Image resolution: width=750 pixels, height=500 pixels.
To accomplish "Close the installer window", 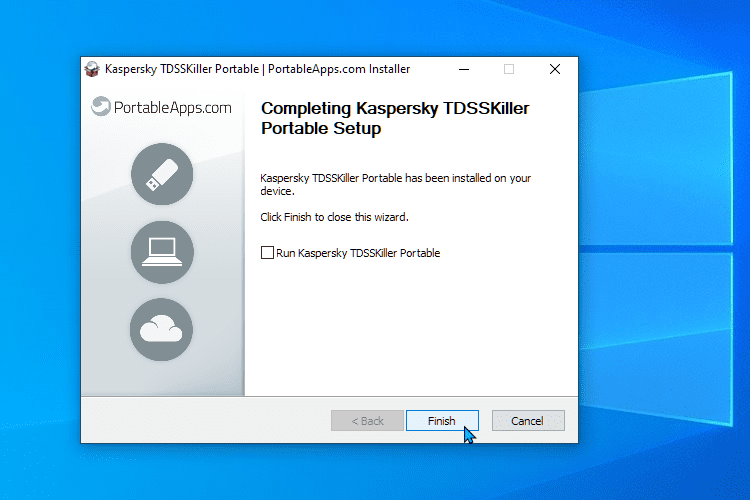I will 555,69.
